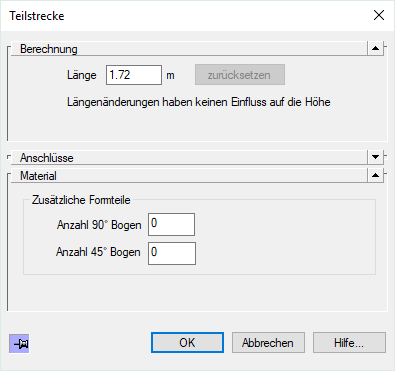Click the Anzahl 45° Bogen label
Viewport: 395px width, 371px height.
point(98,252)
